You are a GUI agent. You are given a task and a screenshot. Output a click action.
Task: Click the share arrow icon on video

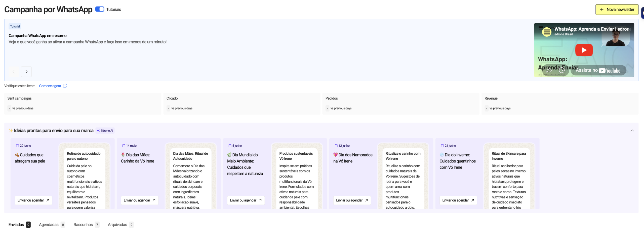pyautogui.click(x=549, y=70)
